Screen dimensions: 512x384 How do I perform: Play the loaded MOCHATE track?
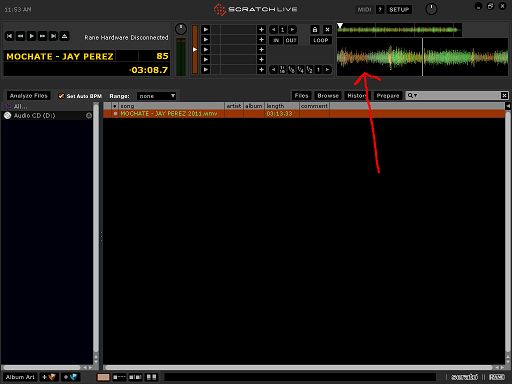[31, 36]
